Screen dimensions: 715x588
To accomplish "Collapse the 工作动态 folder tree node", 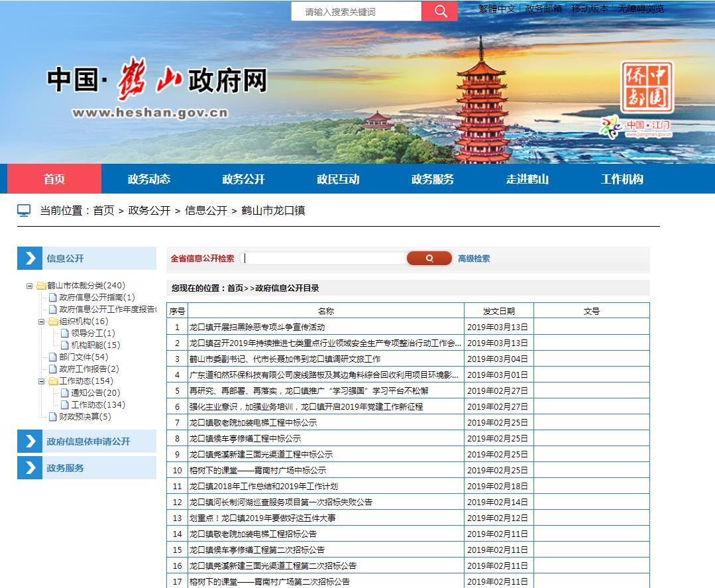I will pyautogui.click(x=42, y=381).
